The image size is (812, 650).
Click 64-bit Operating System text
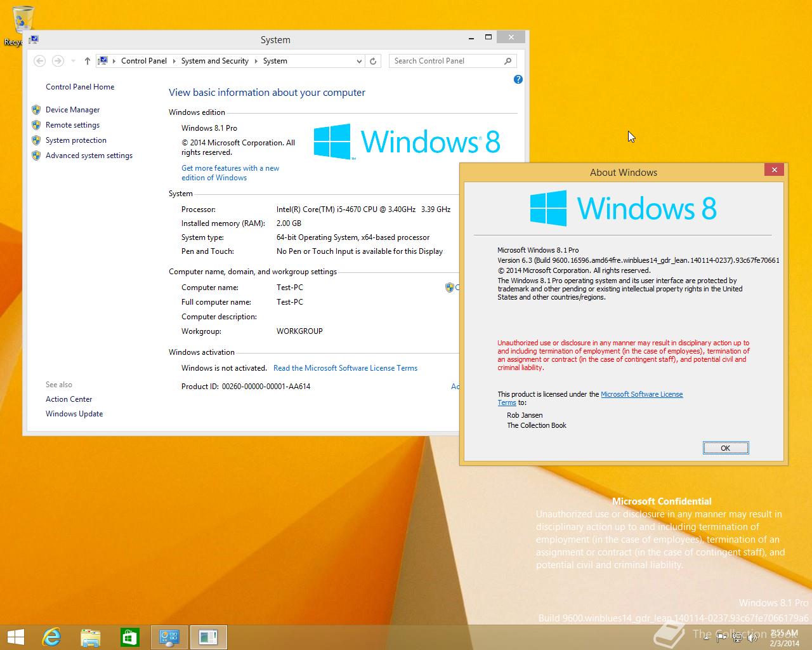coord(353,237)
